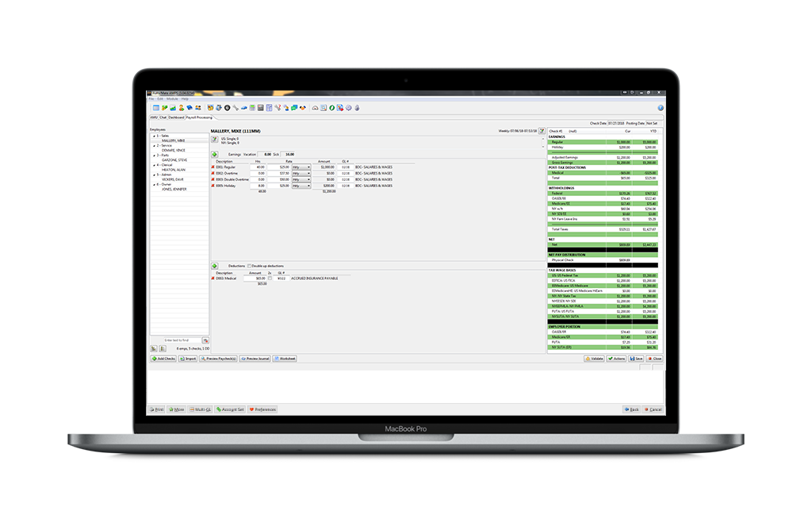Click the Account Set button

(x=231, y=409)
